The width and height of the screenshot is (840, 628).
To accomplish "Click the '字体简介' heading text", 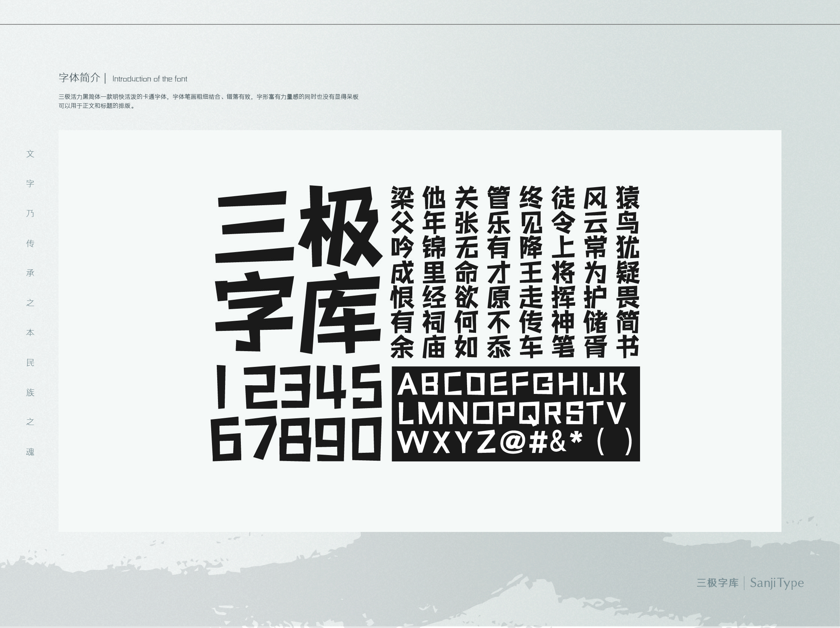I will point(80,78).
